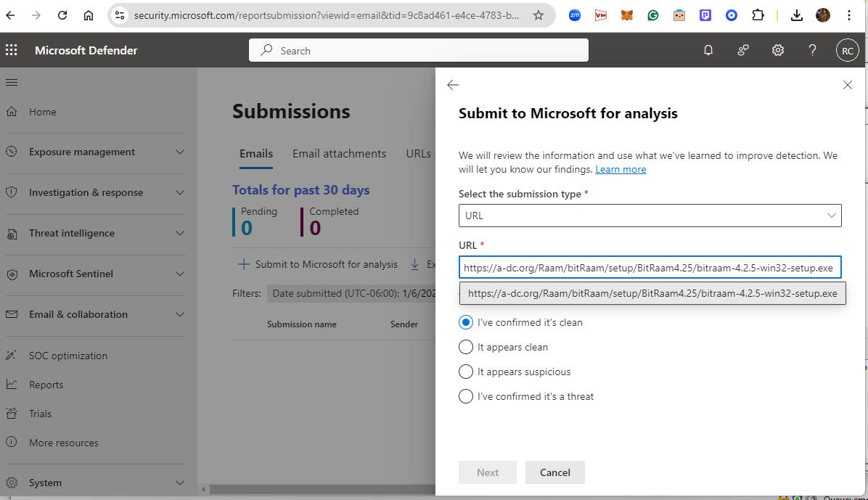The height and width of the screenshot is (500, 868).
Task: Go back using the panel back arrow
Action: (453, 85)
